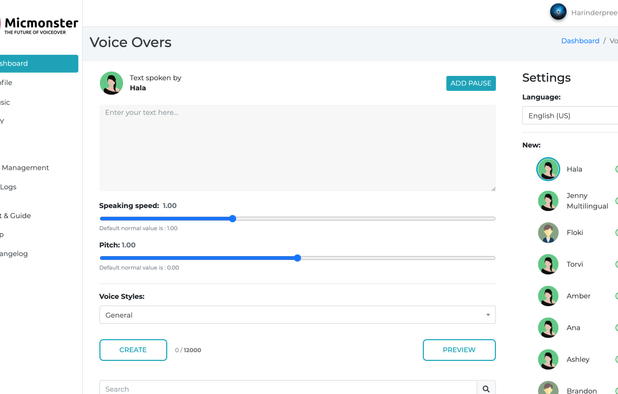618x394 pixels.
Task: Open the Logs sidebar item
Action: (x=8, y=187)
